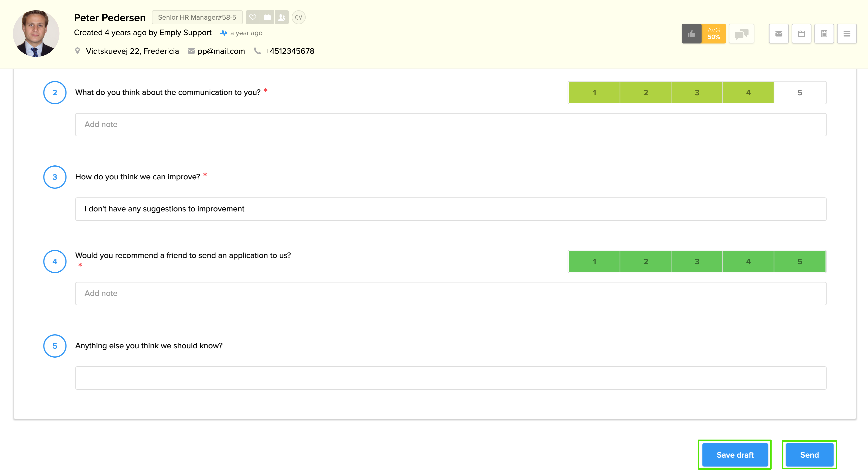Click the heart favorite icon
The image size is (868, 471).
tap(252, 17)
